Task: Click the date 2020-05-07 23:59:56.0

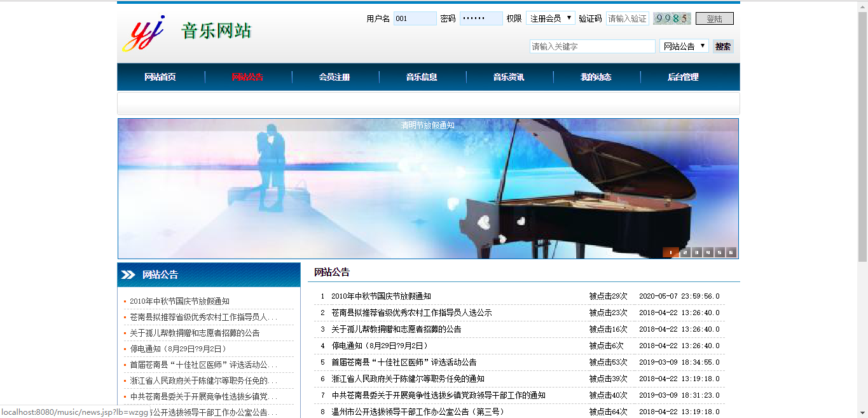Action: (679, 296)
